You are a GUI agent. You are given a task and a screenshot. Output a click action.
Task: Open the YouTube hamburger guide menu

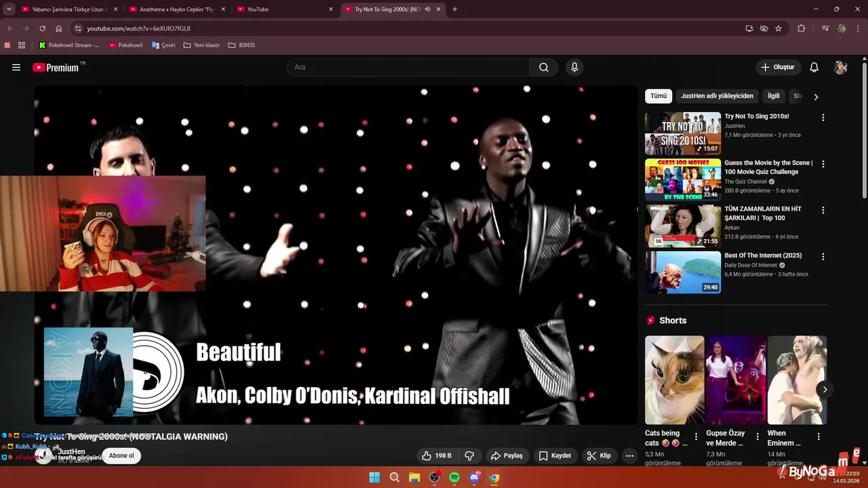[16, 67]
